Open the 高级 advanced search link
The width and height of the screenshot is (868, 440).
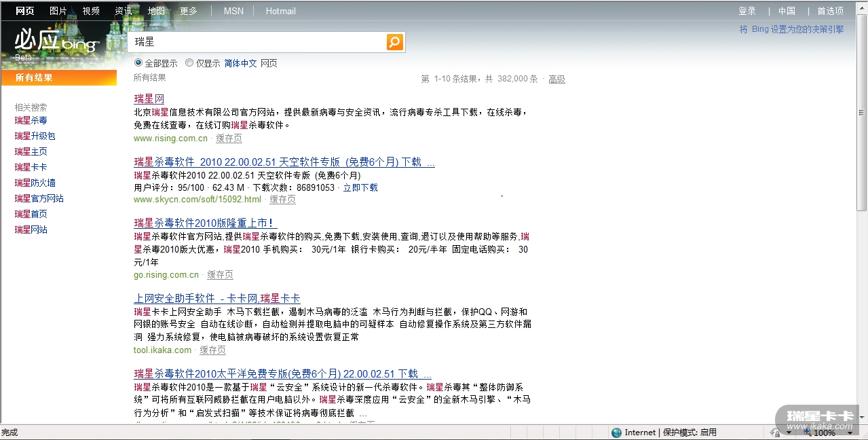click(x=556, y=79)
